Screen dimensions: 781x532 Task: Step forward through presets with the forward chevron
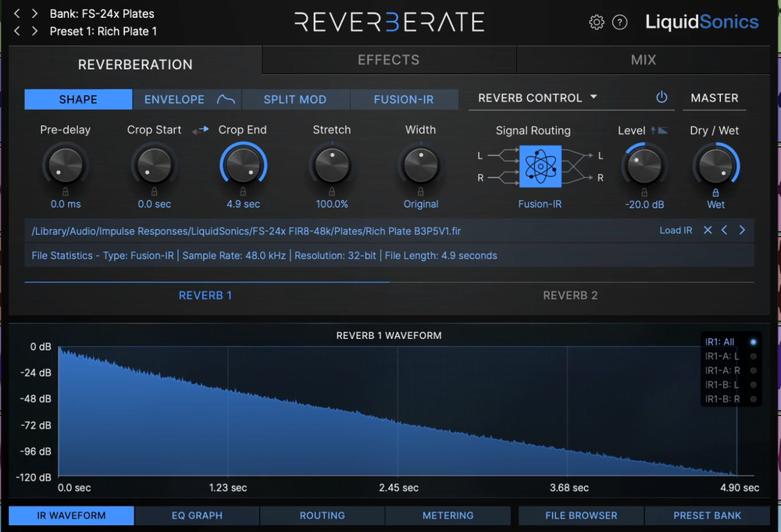[33, 30]
